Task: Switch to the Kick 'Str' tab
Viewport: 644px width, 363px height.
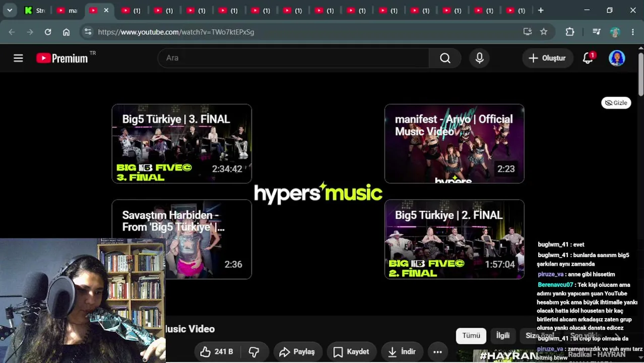Action: pos(35,10)
